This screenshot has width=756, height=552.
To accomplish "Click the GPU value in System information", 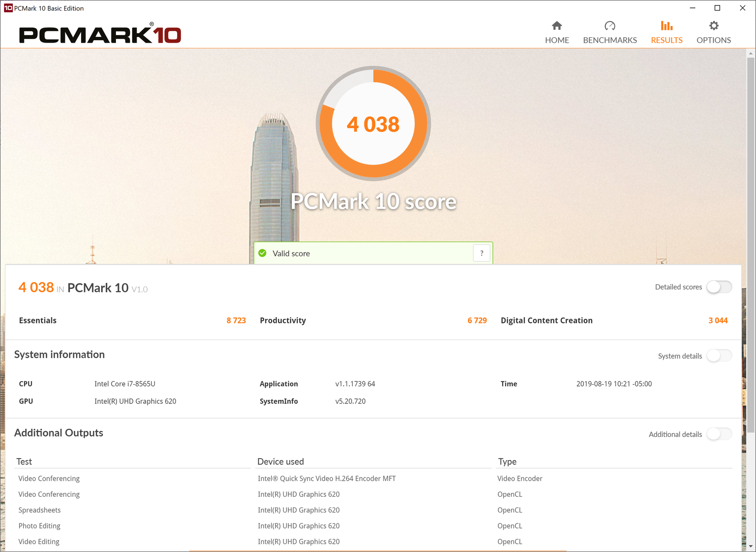I will pyautogui.click(x=135, y=401).
